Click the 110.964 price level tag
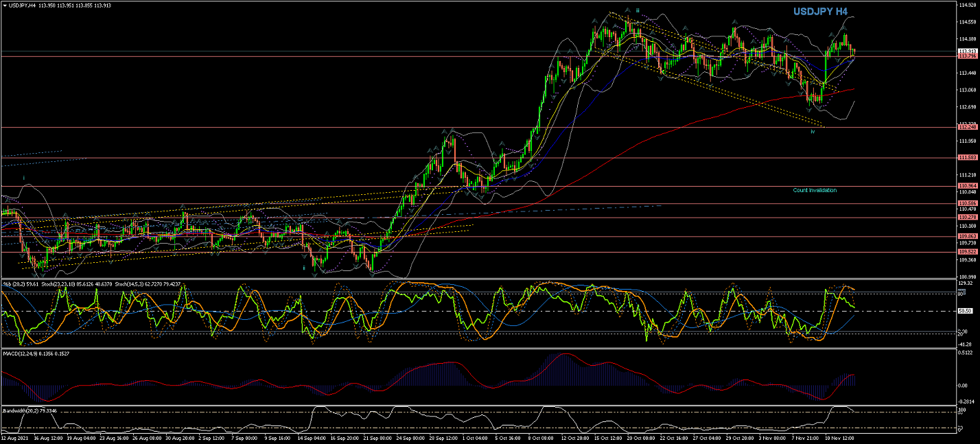The width and height of the screenshot is (980, 444). [x=968, y=186]
